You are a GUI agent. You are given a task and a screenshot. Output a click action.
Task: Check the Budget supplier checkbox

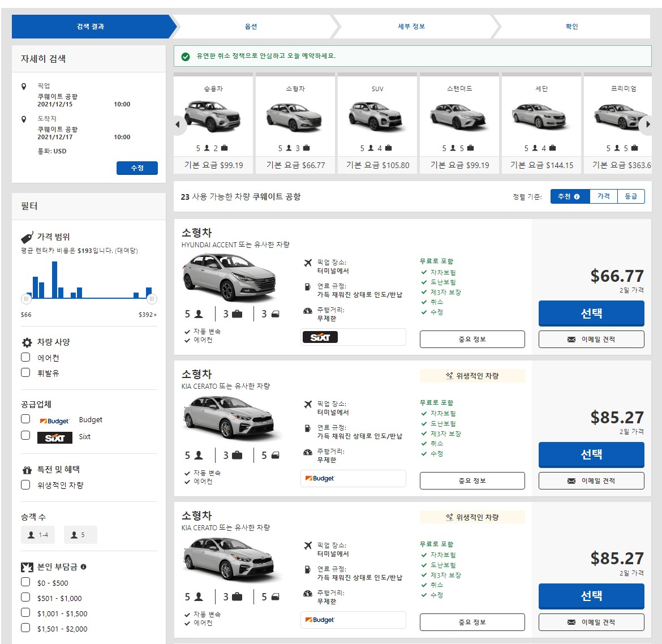point(26,419)
